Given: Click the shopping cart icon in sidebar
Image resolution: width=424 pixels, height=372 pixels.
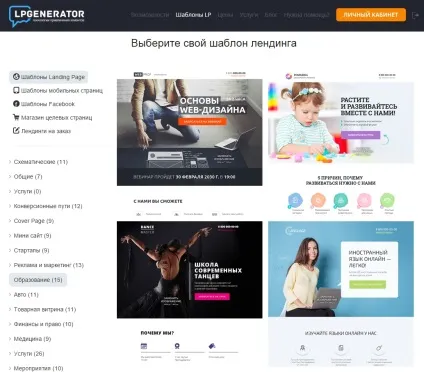Looking at the screenshot, I should point(16,117).
